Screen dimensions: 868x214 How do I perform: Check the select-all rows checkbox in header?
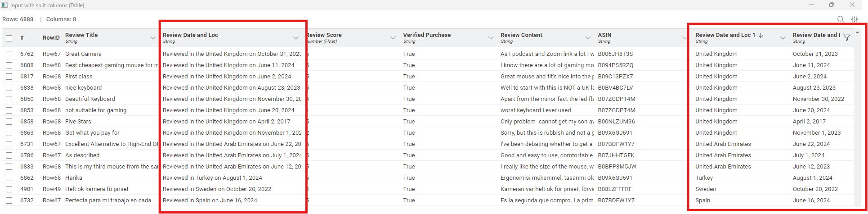9,38
